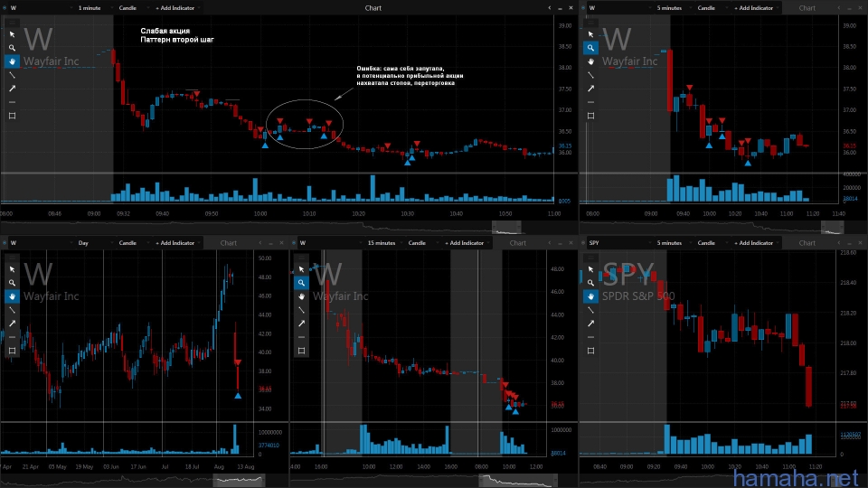
Task: Select zoom tool in Day chart
Action: coord(12,283)
